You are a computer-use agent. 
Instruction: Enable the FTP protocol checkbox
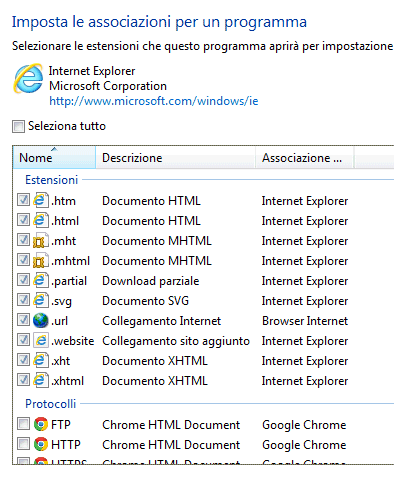(23, 424)
